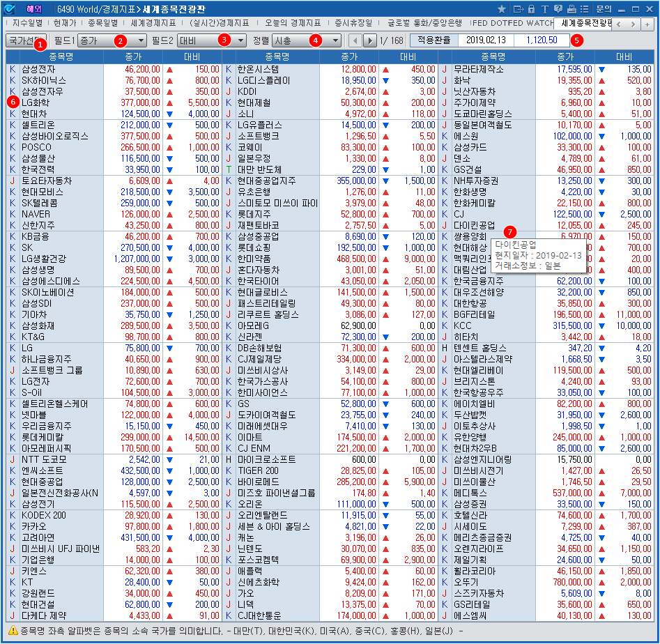Screen dimensions: 660x644
Task: Select the 삼성전자우 row
Action: point(114,91)
